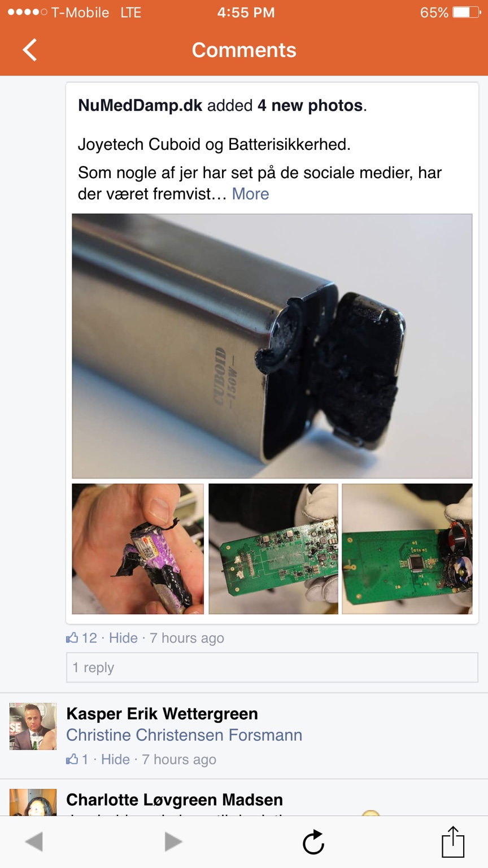Open Charlotte Løvgreen Madsen's avatar
The image size is (488, 868).
click(33, 802)
